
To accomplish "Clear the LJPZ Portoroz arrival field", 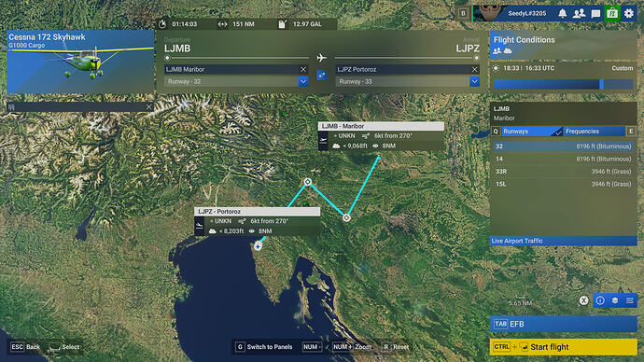I will [x=474, y=69].
